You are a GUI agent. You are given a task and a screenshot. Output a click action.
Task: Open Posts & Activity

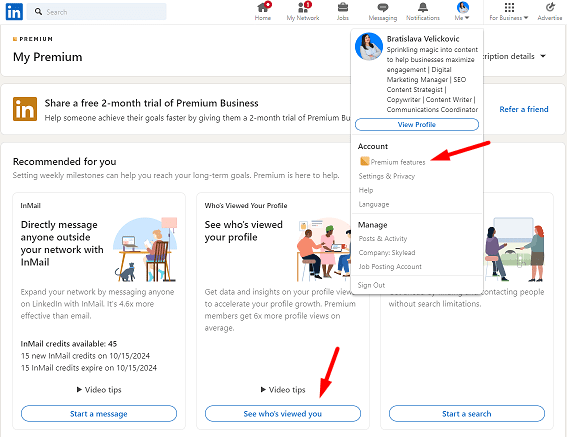(x=383, y=239)
